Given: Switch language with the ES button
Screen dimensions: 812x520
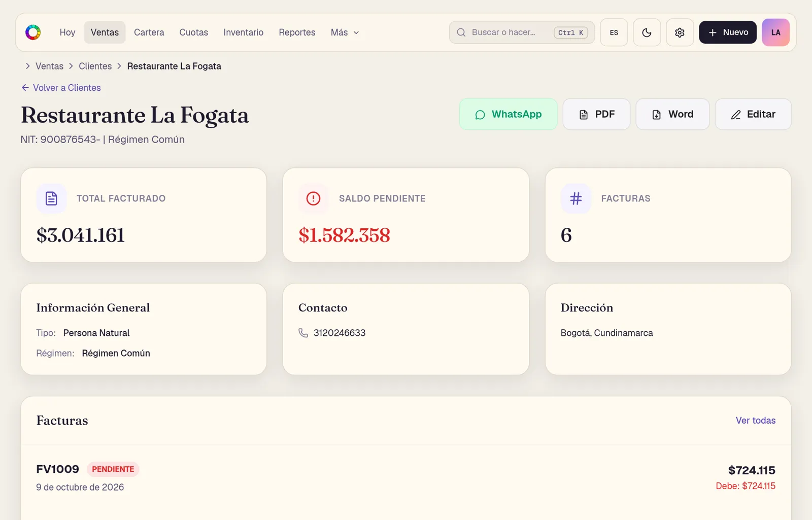Looking at the screenshot, I should pos(614,32).
